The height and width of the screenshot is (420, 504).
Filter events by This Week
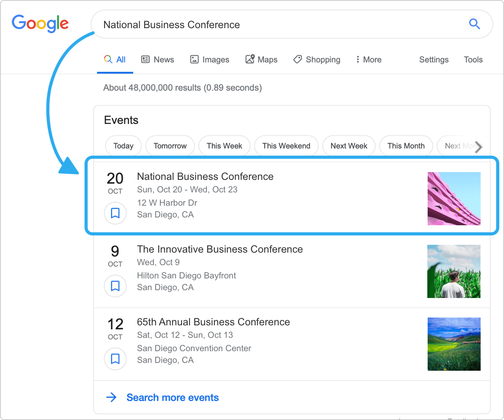point(224,146)
